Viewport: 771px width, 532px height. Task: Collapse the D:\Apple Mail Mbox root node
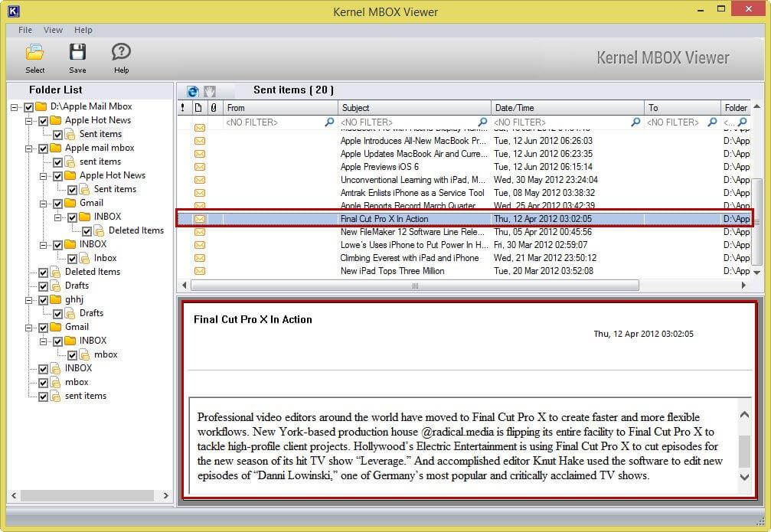(x=15, y=107)
